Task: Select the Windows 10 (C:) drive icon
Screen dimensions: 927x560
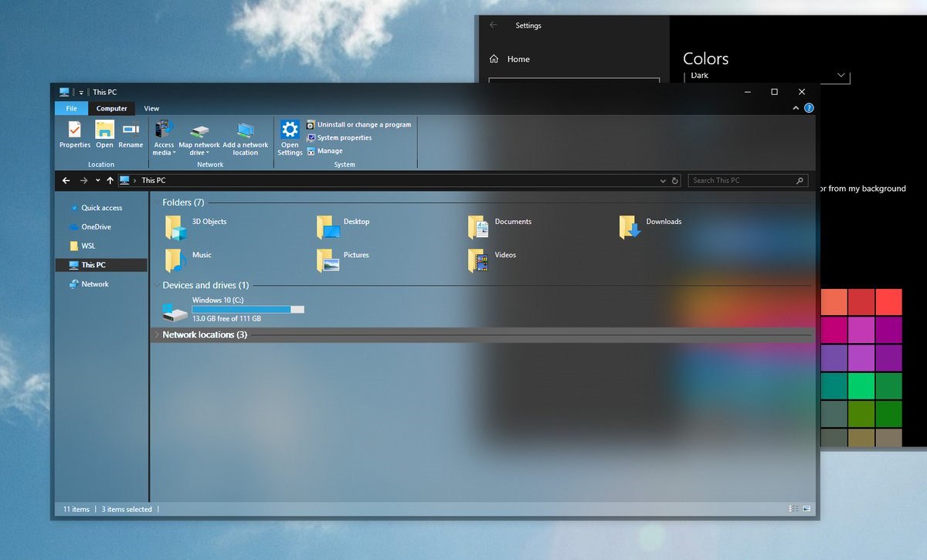Action: pyautogui.click(x=175, y=312)
